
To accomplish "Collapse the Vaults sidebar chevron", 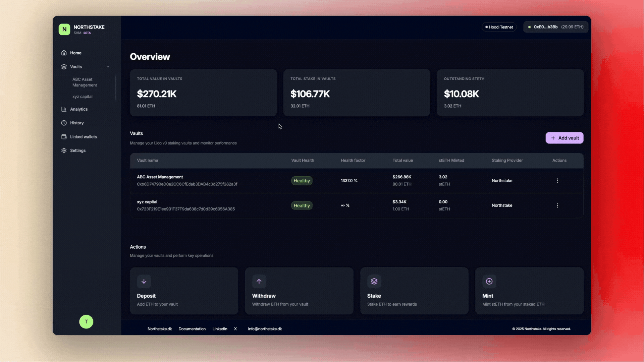I will 108,67.
